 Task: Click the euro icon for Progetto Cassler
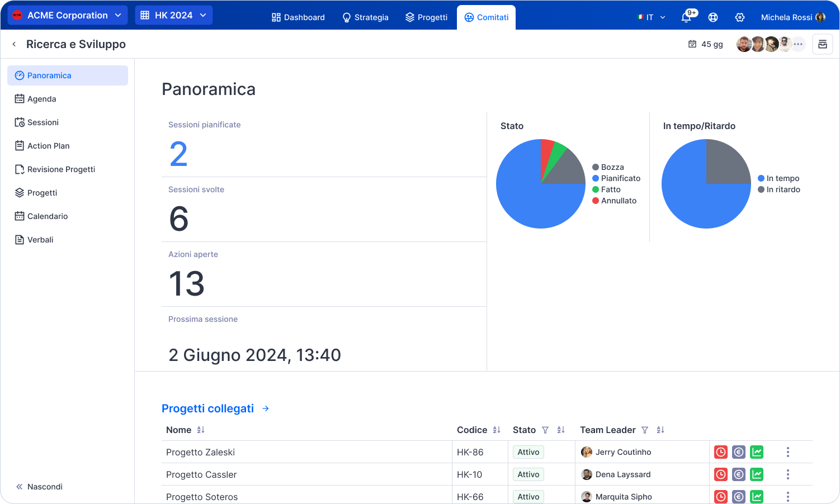click(739, 474)
